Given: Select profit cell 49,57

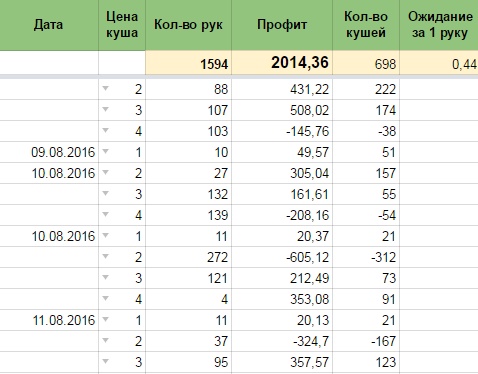Looking at the screenshot, I should 282,152.
